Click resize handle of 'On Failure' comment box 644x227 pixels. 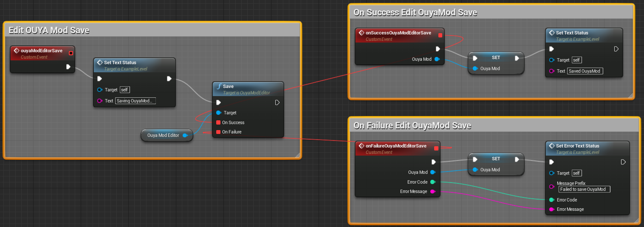636,221
